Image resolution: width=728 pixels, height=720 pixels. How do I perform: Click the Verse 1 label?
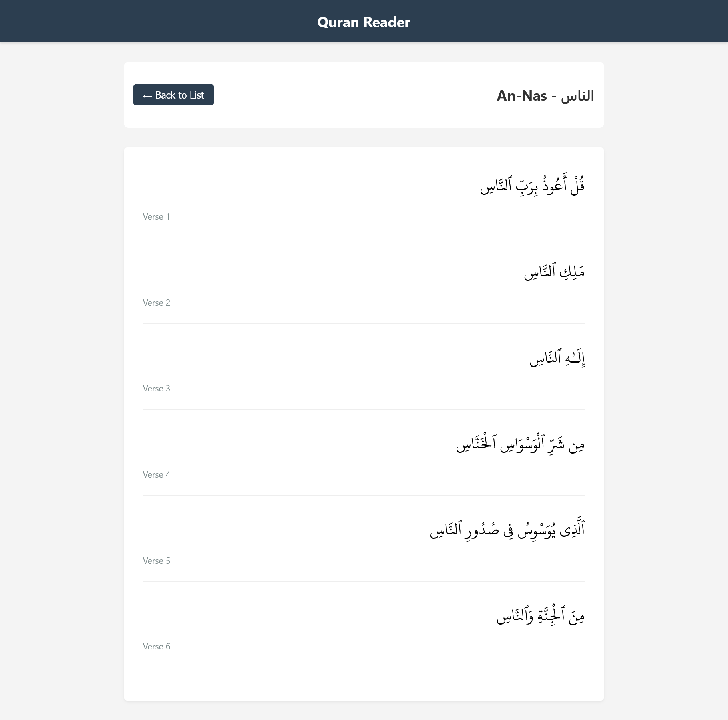point(157,217)
